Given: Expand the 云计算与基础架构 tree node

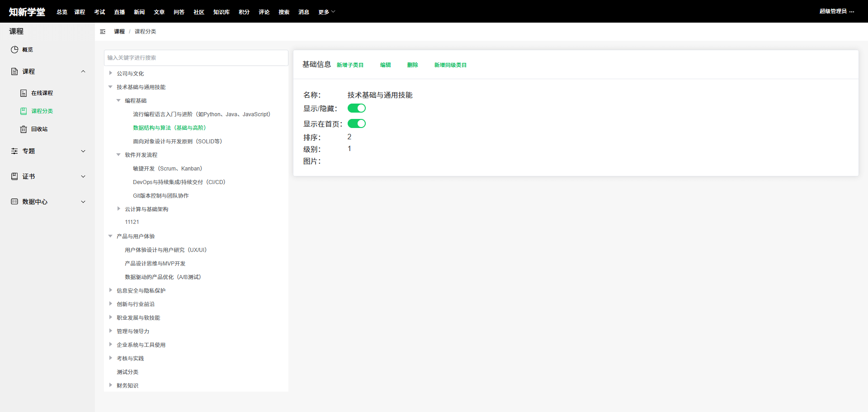Looking at the screenshot, I should [118, 209].
